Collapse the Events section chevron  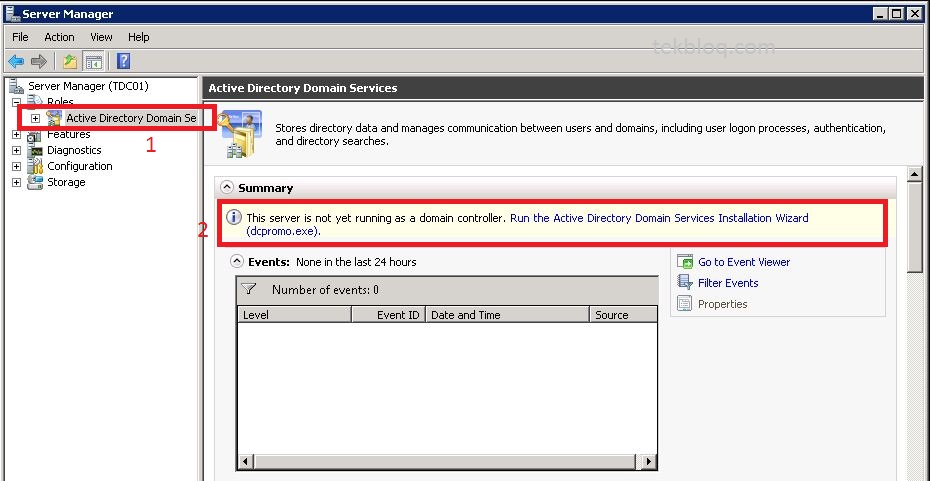pos(237,261)
